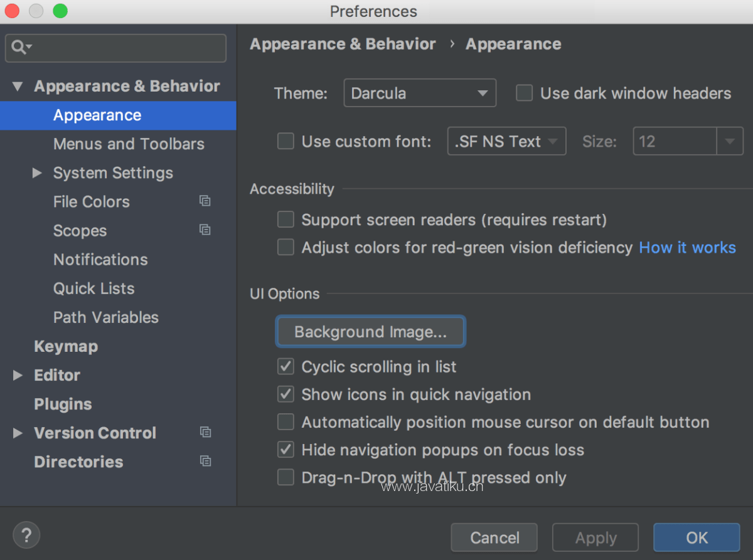Enable the Use custom font checkbox
This screenshot has width=753, height=560.
(286, 141)
